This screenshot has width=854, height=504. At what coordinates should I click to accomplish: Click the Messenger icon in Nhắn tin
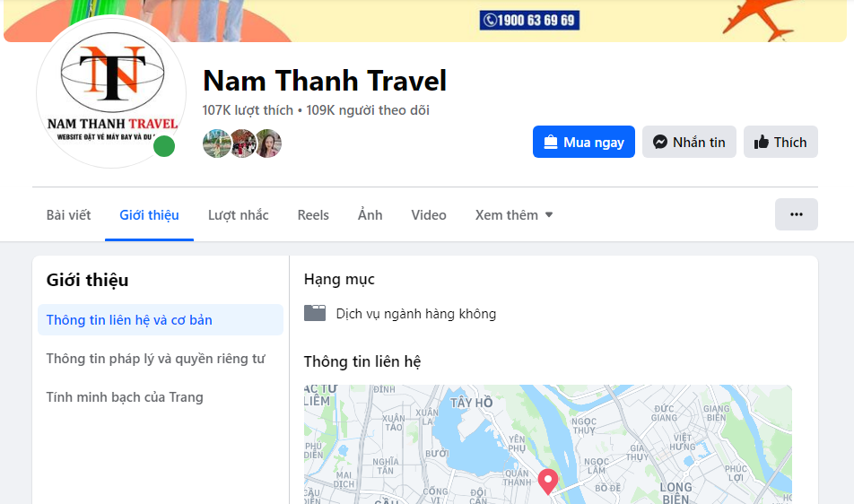[x=660, y=142]
